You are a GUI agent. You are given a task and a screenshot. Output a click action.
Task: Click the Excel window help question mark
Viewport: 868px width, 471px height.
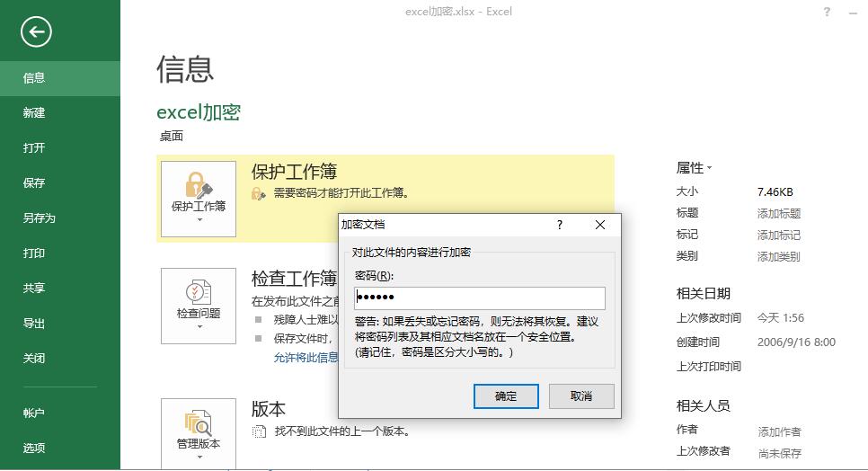click(x=827, y=12)
